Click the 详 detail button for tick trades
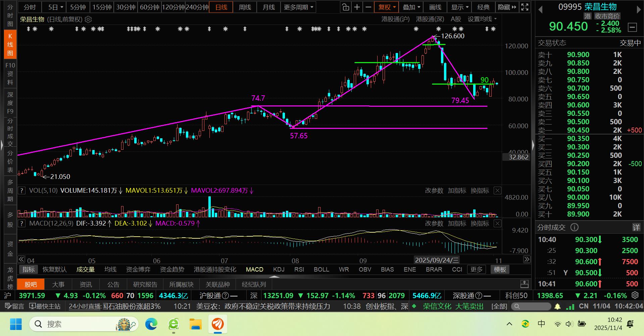Image resolution: width=644 pixels, height=336 pixels. (636, 228)
